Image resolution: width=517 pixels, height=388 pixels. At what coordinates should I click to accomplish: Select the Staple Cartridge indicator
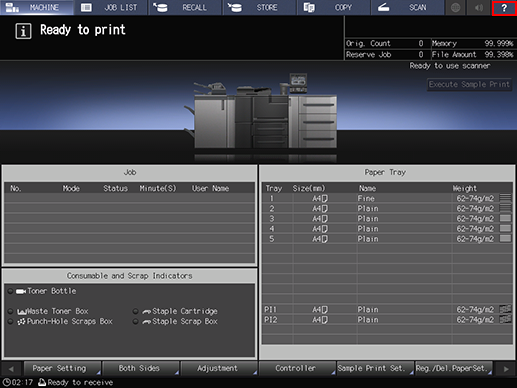coord(175,311)
